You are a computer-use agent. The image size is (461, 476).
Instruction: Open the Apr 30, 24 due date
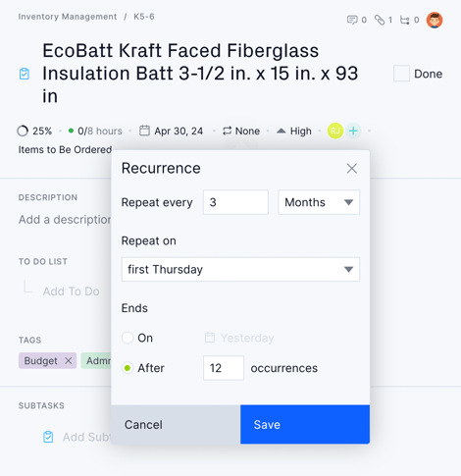(179, 132)
